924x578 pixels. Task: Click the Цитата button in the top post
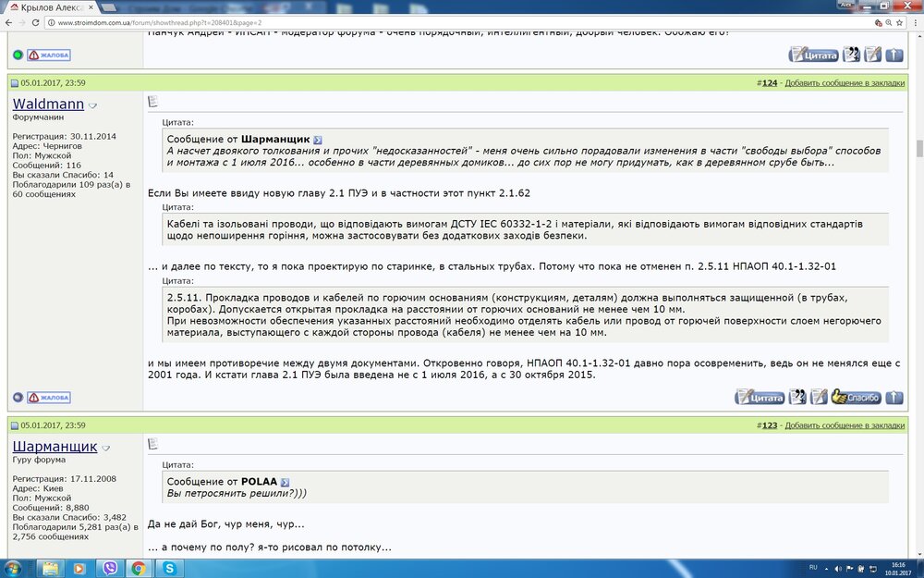click(813, 55)
